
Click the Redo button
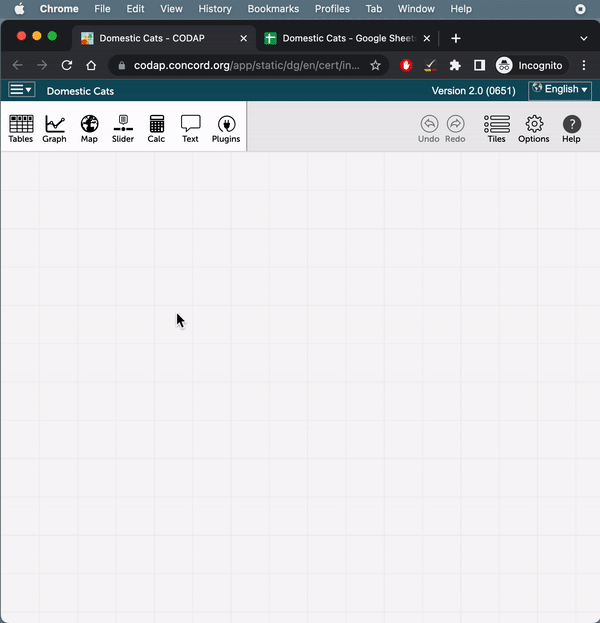(x=455, y=129)
